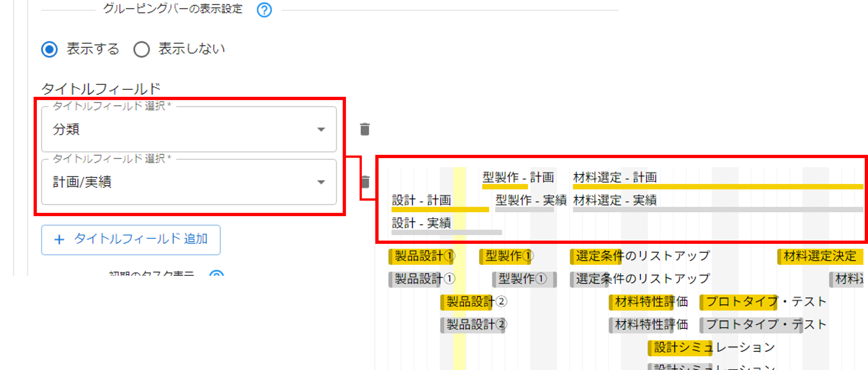Open help for グルーピングバーの表示設定

264,10
